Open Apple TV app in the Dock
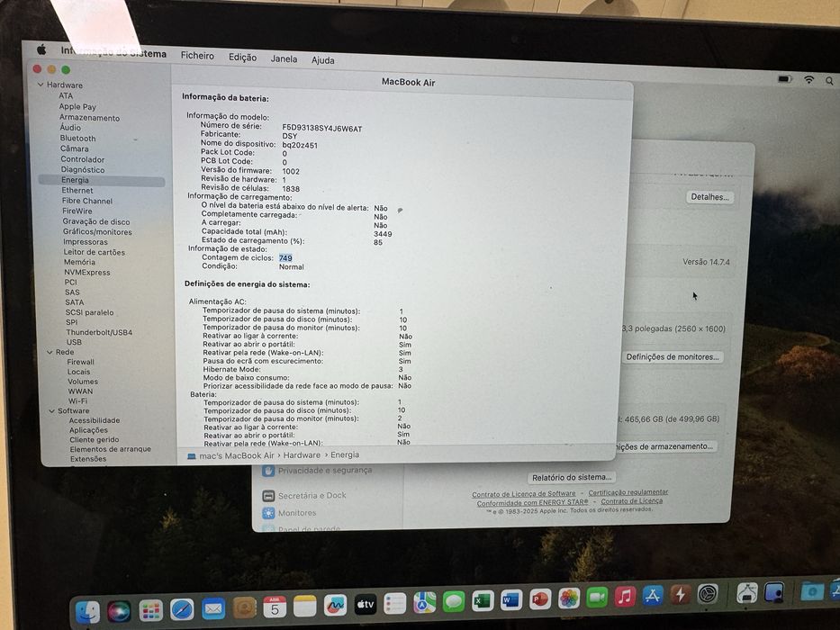This screenshot has width=840, height=630. click(366, 604)
